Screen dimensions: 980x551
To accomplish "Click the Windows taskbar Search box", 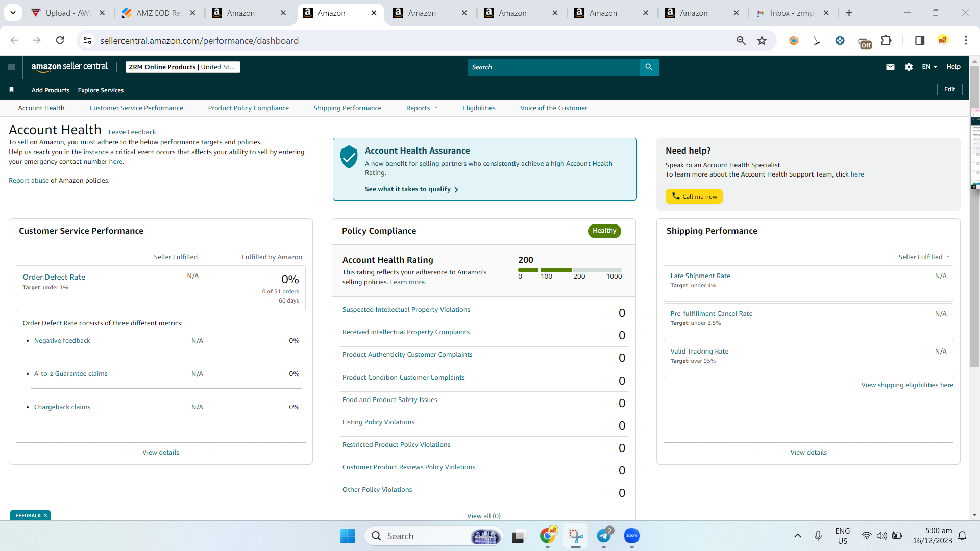I will [x=434, y=536].
